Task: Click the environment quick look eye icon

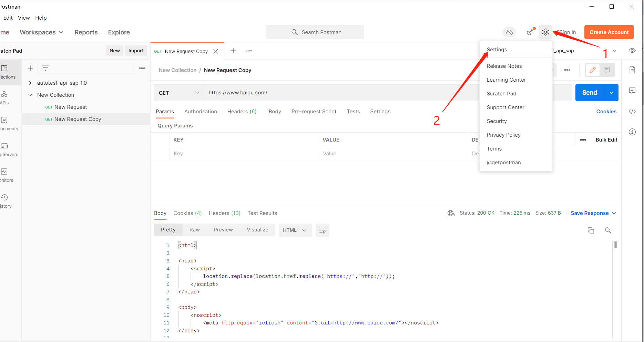Action: pyautogui.click(x=632, y=51)
